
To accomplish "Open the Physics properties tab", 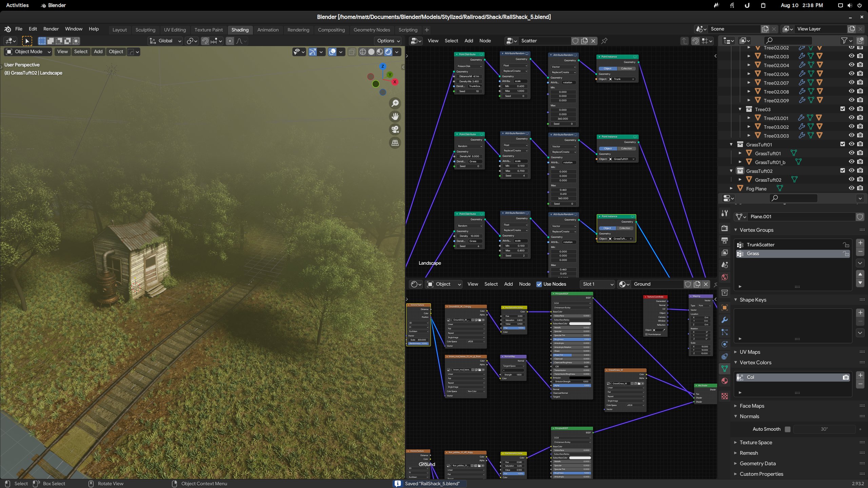I will point(725,344).
